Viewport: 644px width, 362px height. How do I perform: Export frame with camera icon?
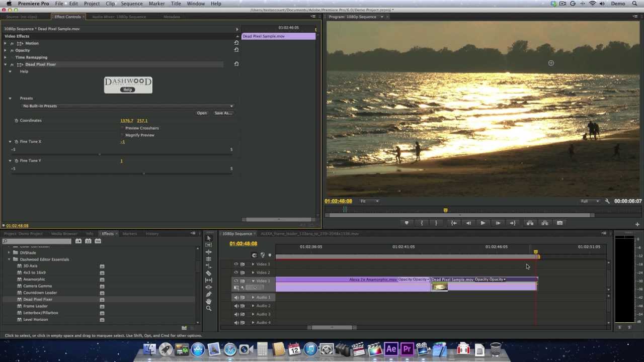tap(559, 223)
